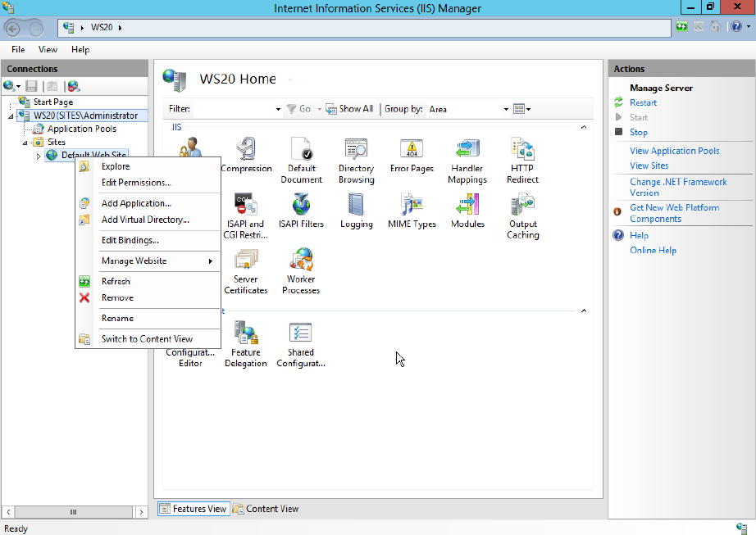Open the Compression feature icon

(246, 155)
